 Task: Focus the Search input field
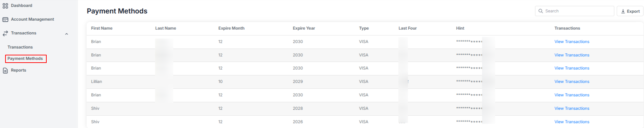pyautogui.click(x=574, y=11)
